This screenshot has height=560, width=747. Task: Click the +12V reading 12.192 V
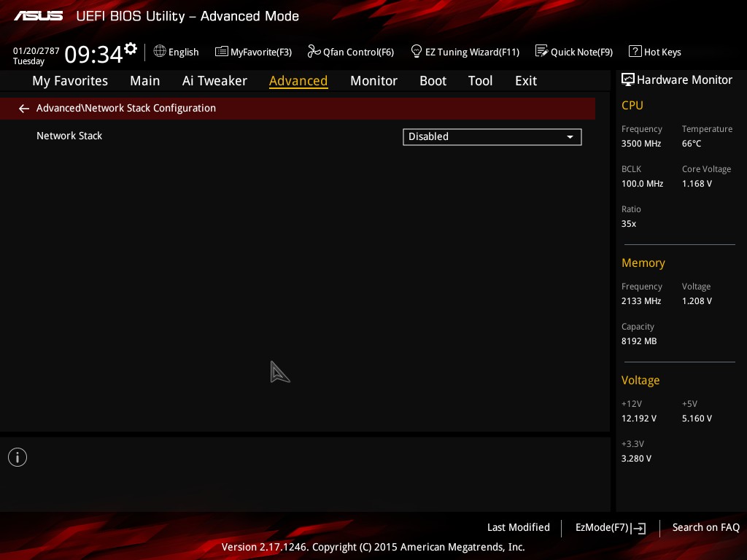(639, 419)
